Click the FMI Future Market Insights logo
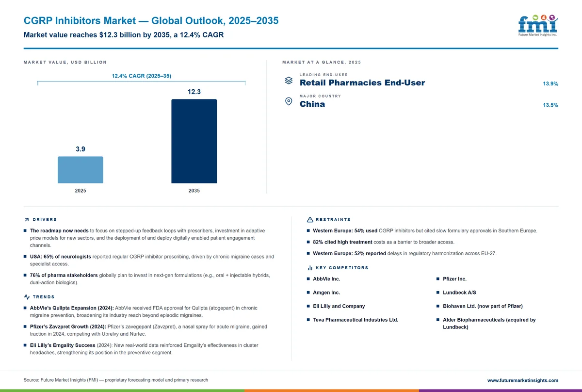 [x=537, y=25]
